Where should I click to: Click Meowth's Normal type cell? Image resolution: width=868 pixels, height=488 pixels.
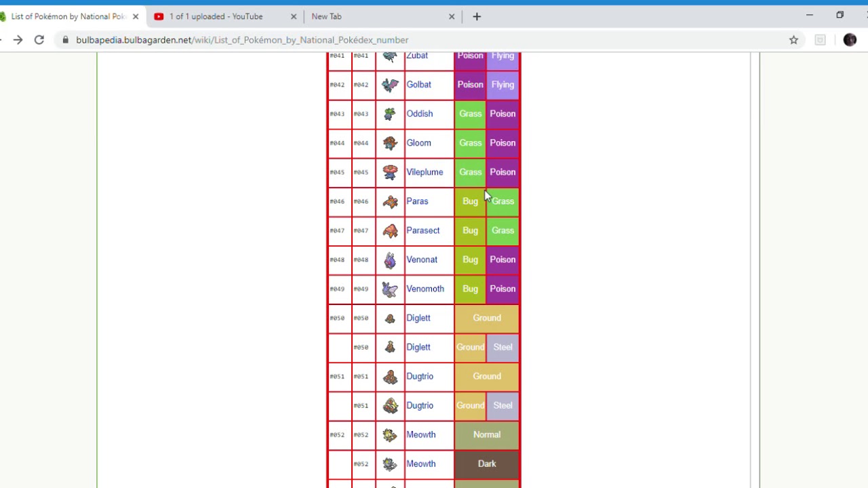[487, 434]
